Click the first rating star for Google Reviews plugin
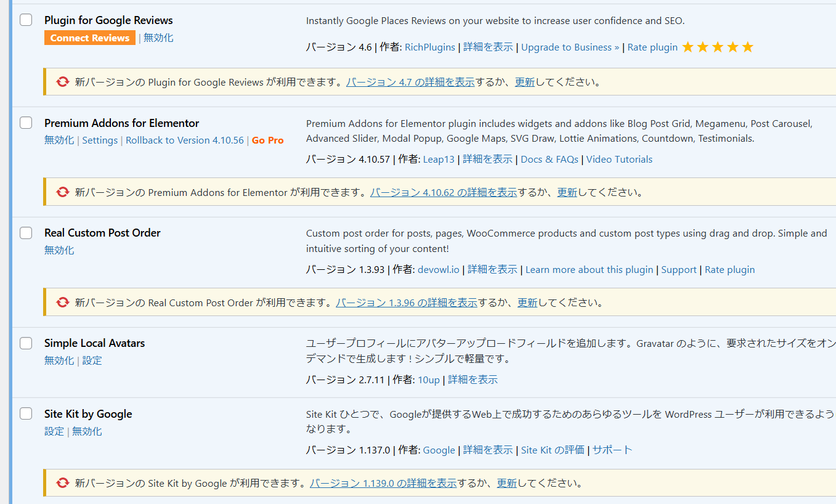 (x=688, y=47)
